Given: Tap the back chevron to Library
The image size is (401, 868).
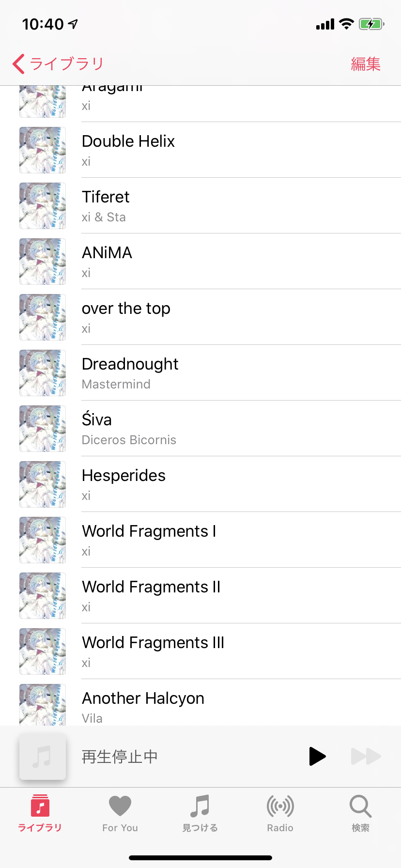Looking at the screenshot, I should [x=19, y=64].
